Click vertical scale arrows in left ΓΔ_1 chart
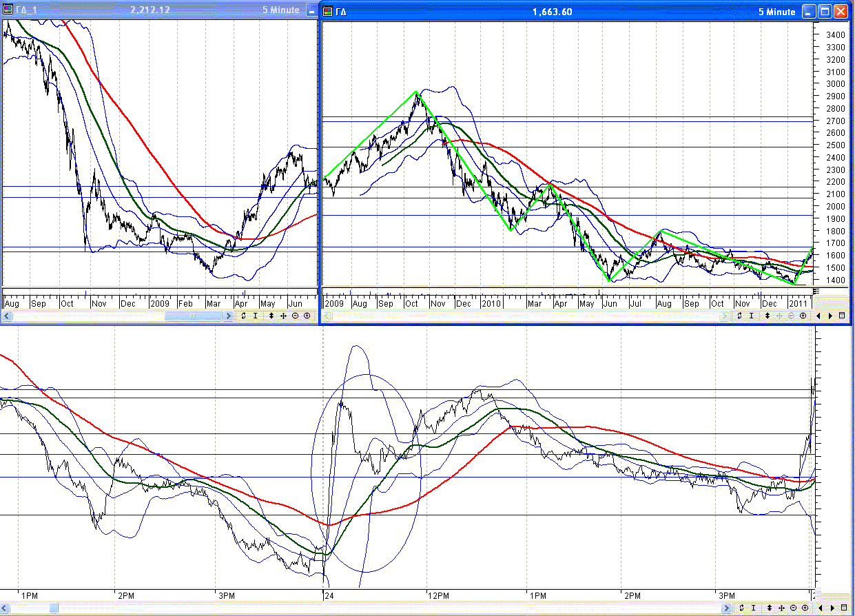Image resolution: width=855 pixels, height=616 pixels. point(271,316)
